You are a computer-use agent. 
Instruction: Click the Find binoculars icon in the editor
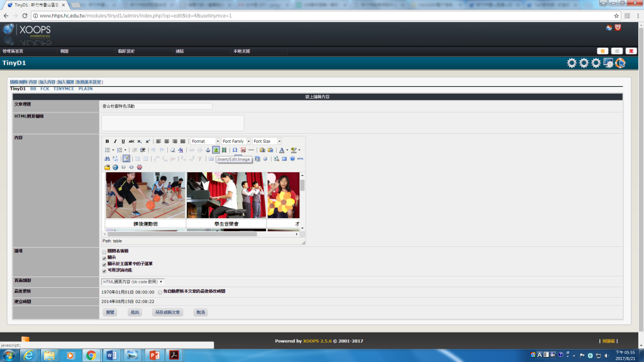point(107,159)
